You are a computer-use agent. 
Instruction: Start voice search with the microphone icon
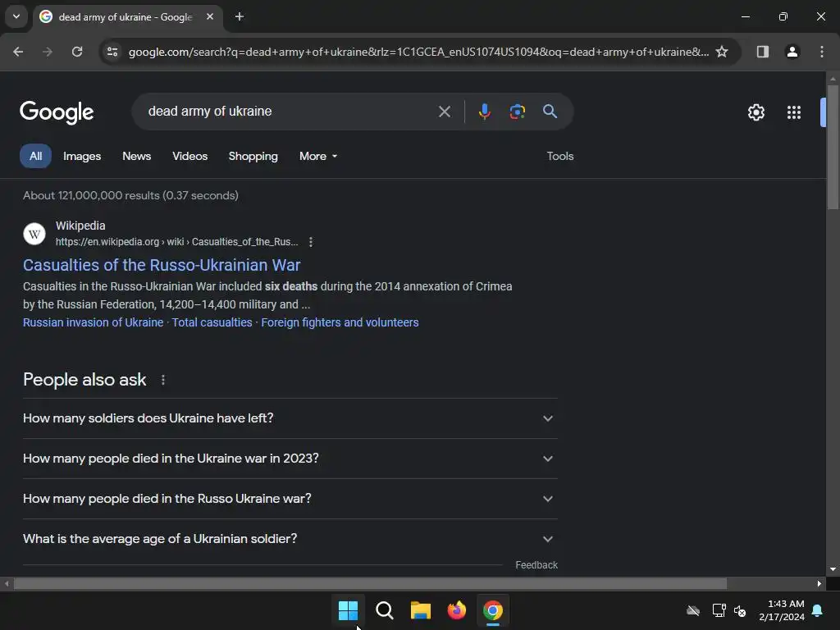tap(484, 112)
